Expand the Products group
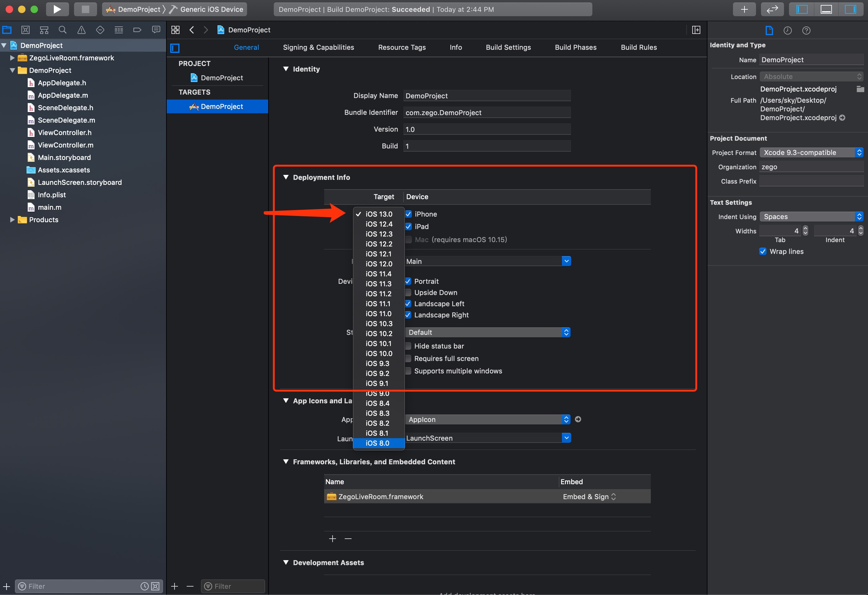868x595 pixels. tap(12, 220)
